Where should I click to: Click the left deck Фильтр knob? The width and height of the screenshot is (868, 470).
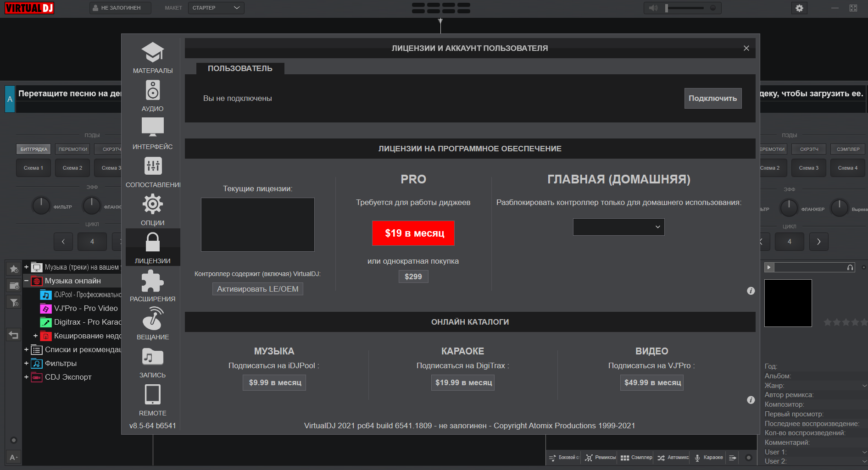[x=41, y=206]
